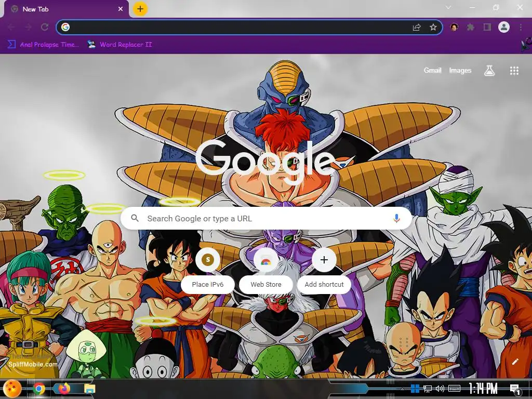Expand the tab search chevron
532x399 pixels.
pos(448,7)
